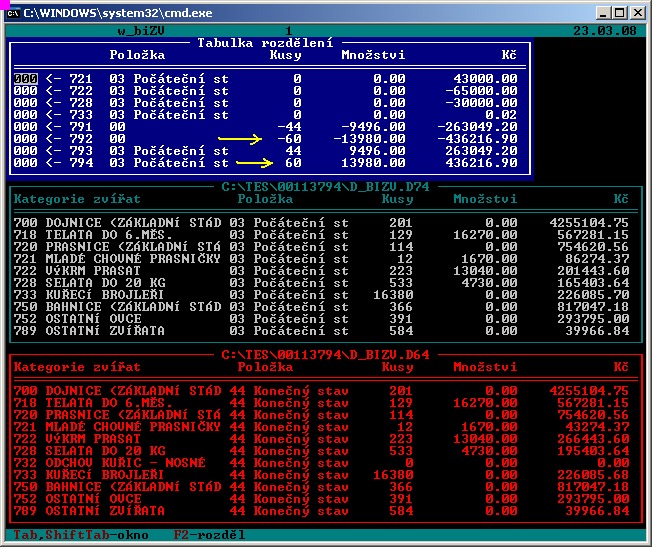Select 733 KUŘECÍ BROJLEŘI in D74 panel

pos(321,295)
